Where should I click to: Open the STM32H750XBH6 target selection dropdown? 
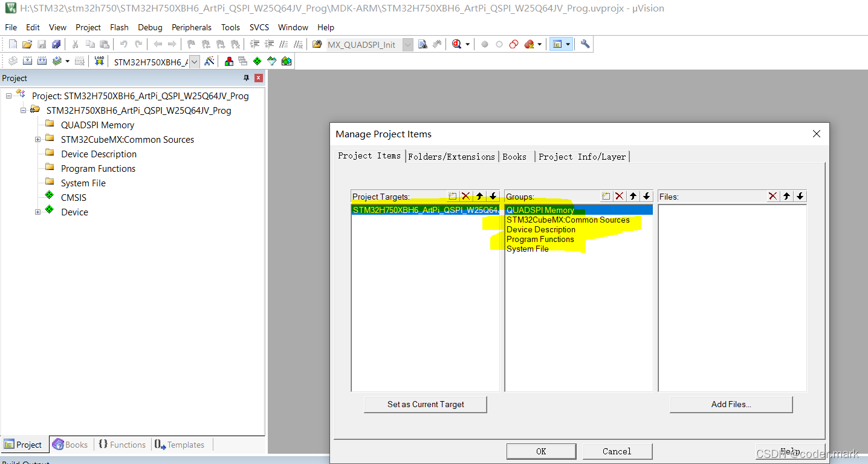(194, 62)
